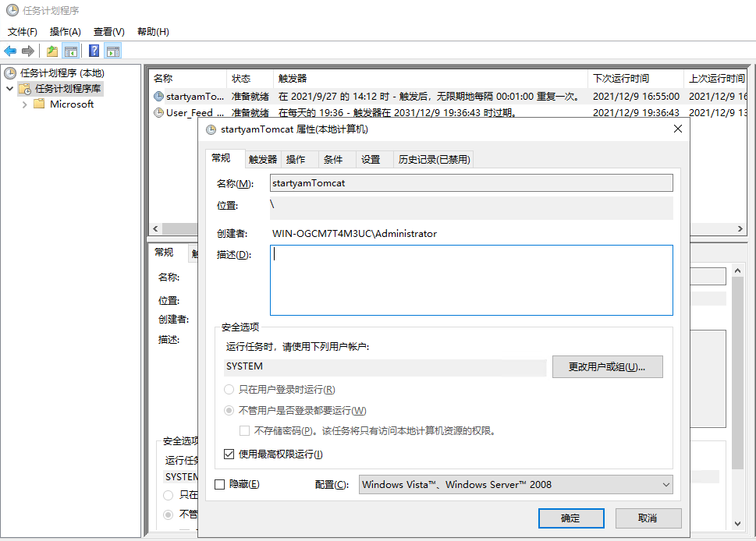
Task: Click inside the 描述 text area
Action: tap(468, 281)
